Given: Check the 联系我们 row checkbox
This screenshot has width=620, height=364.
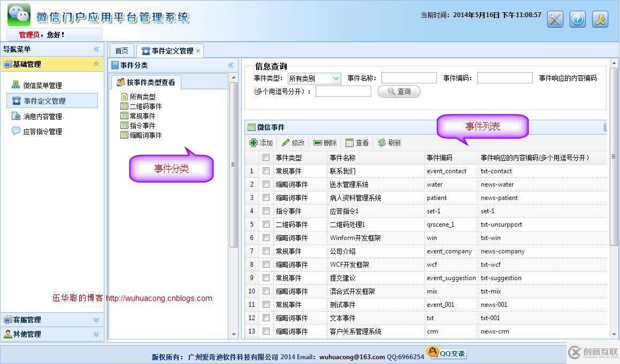Looking at the screenshot, I should [266, 171].
